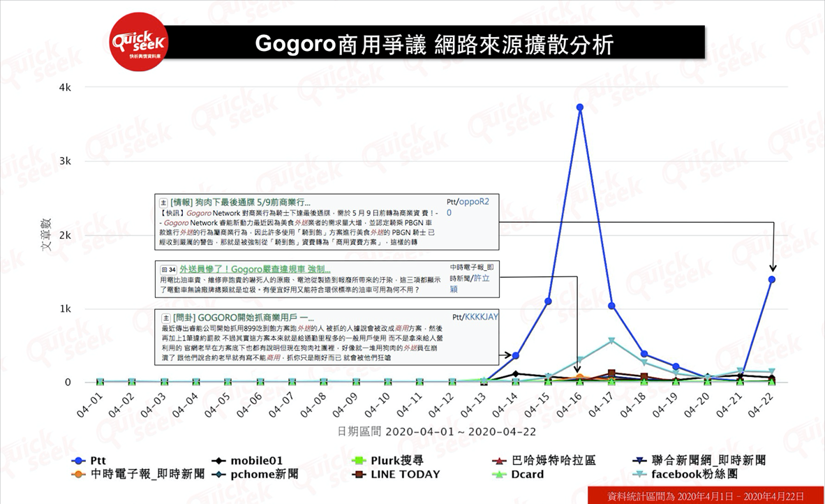Open the article titled 狗肉下最後通牒 5/9前商業行
The width and height of the screenshot is (825, 504).
240,202
